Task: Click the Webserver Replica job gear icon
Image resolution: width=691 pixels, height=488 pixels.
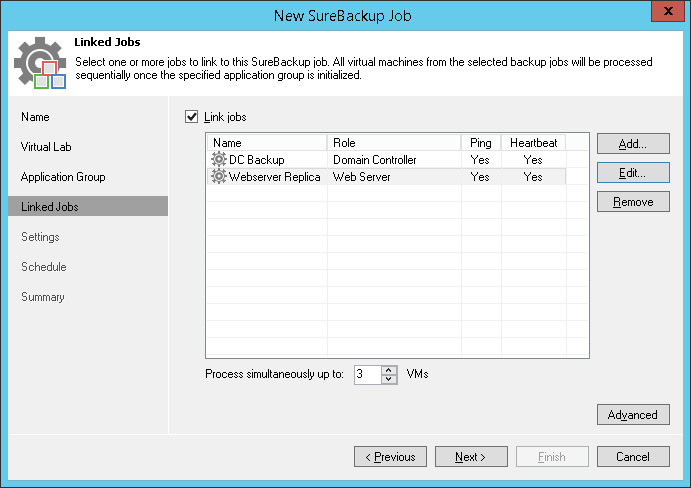Action: pyautogui.click(x=219, y=176)
